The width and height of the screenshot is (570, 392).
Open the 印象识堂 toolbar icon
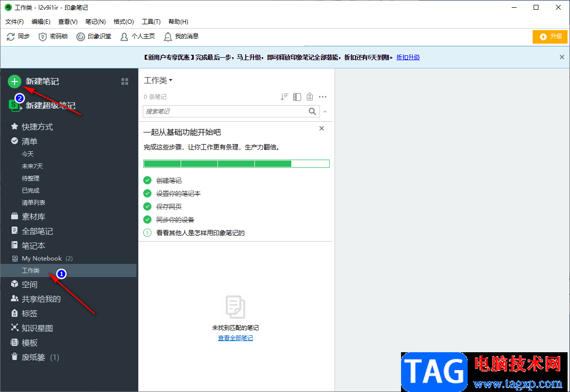[80, 36]
